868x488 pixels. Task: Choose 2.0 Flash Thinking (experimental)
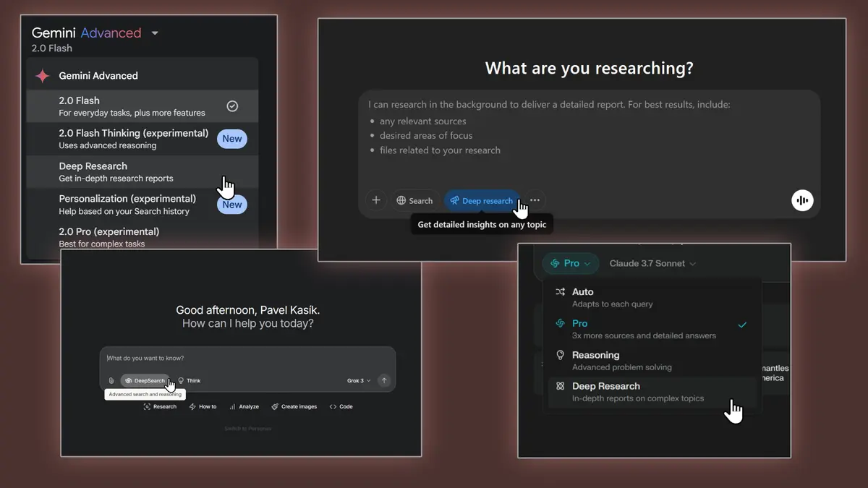click(x=142, y=139)
